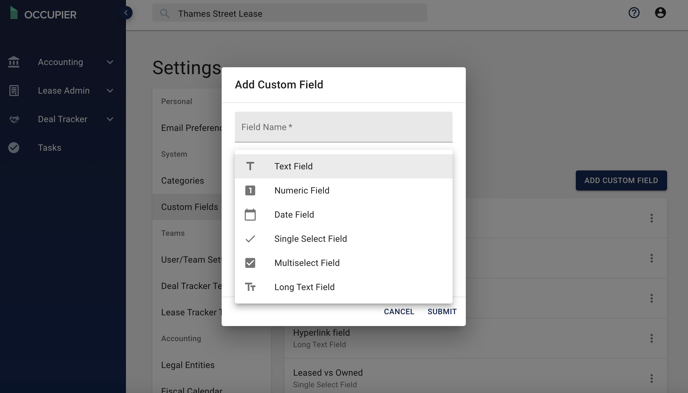The height and width of the screenshot is (393, 688).
Task: Click the help question mark icon
Action: coord(634,13)
